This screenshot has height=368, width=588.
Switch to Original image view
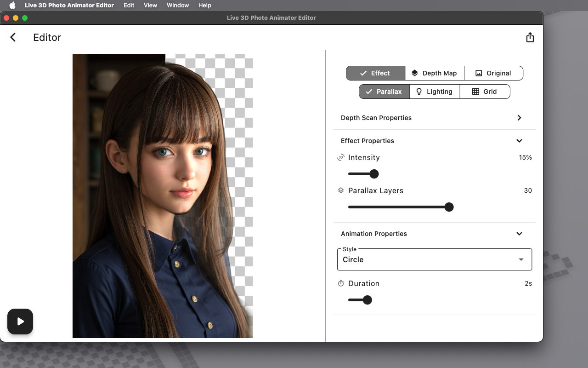(493, 73)
